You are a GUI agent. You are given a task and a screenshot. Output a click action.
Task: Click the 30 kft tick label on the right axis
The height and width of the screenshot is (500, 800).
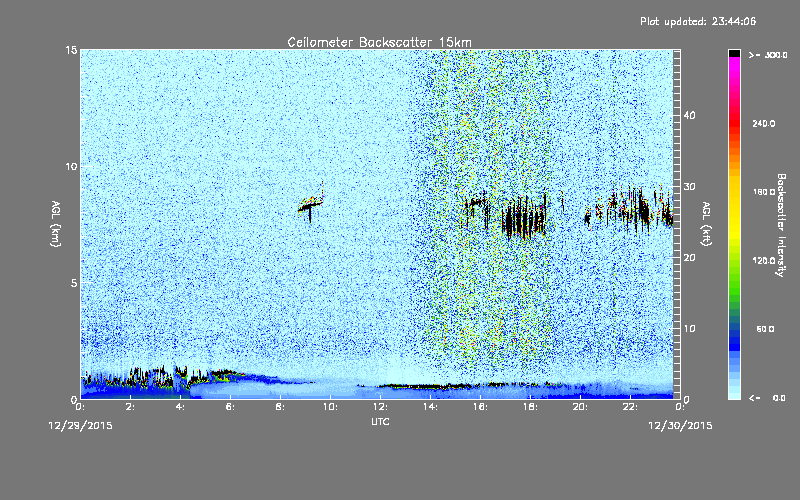point(689,186)
